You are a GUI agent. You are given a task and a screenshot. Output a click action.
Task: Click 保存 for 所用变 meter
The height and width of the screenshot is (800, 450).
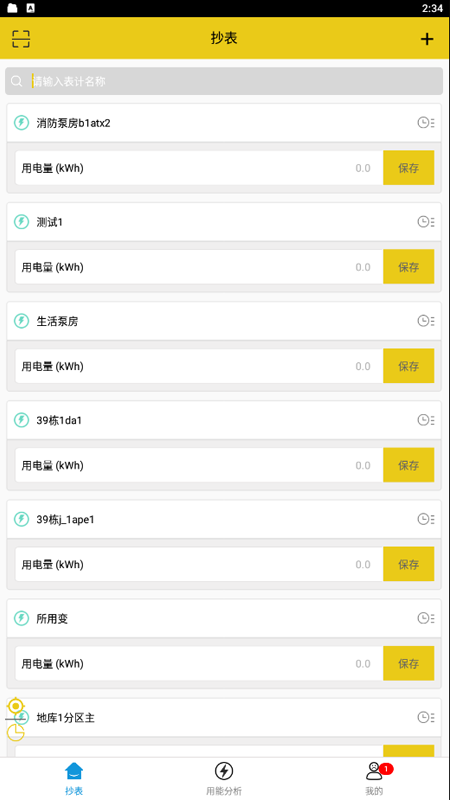click(x=409, y=664)
